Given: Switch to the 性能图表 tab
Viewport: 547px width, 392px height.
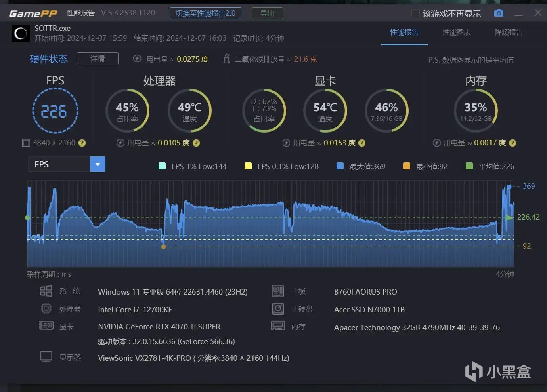Looking at the screenshot, I should click(457, 32).
